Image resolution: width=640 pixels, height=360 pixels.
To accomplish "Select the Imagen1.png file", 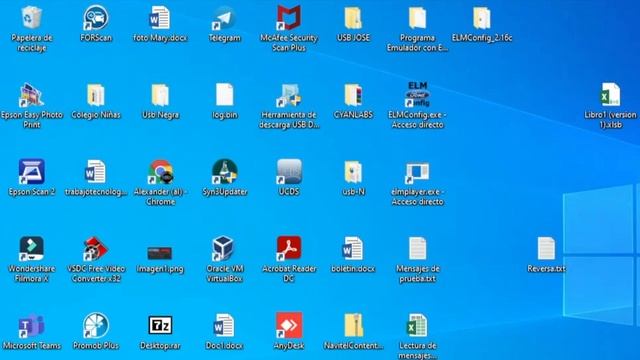I will pos(160,253).
